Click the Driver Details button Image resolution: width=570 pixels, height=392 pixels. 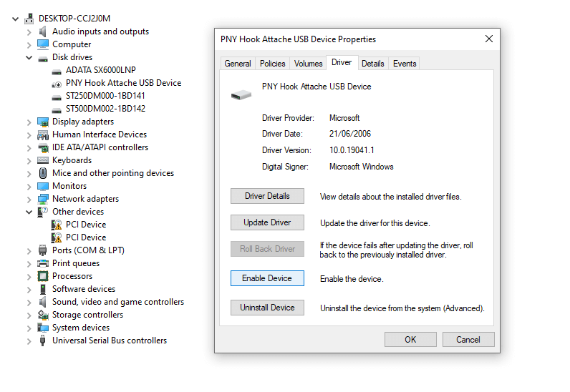point(267,196)
